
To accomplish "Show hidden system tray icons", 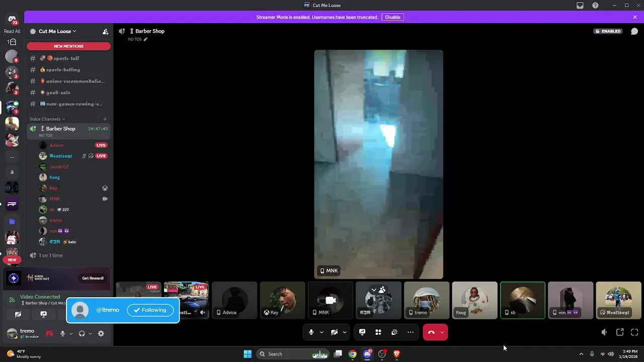I will tap(581, 354).
